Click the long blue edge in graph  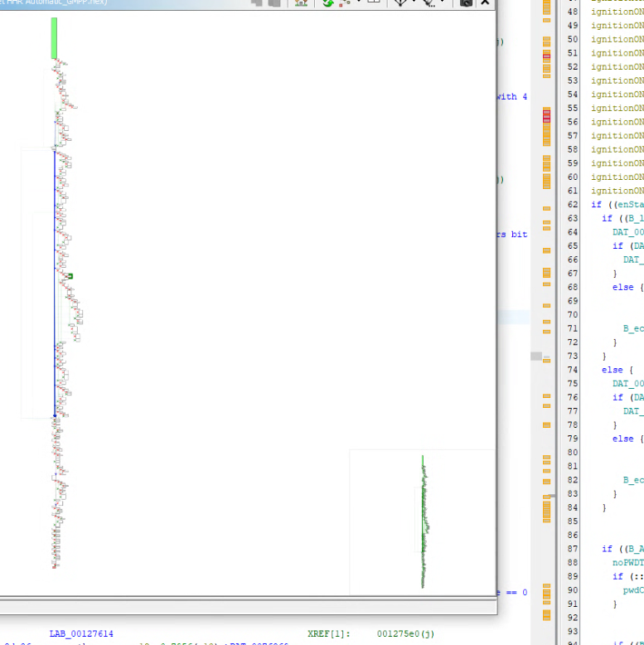tap(55, 284)
